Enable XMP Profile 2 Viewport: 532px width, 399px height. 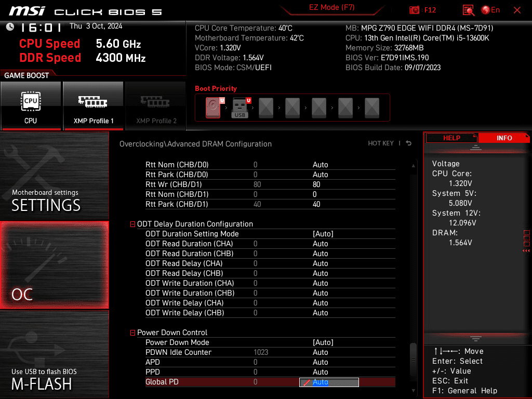tap(156, 105)
